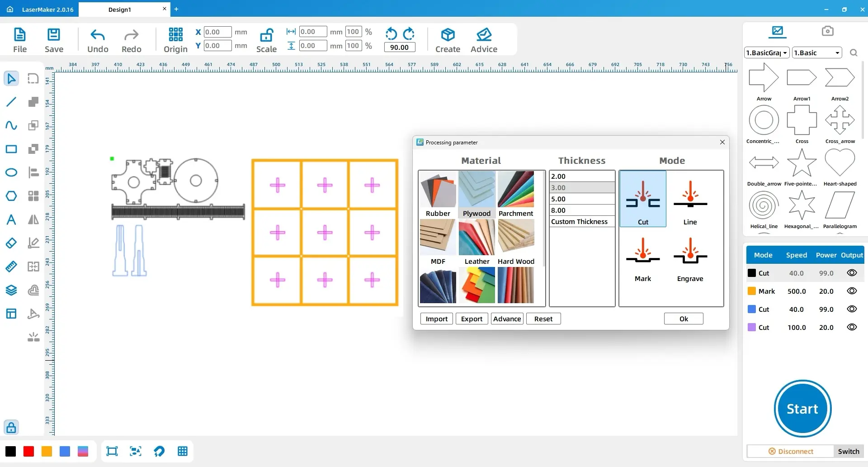
Task: Click the Import button
Action: click(x=436, y=319)
